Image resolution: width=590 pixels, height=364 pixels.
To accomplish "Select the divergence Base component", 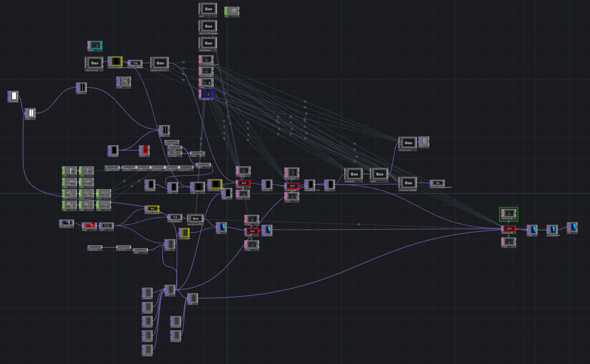I will tap(354, 174).
